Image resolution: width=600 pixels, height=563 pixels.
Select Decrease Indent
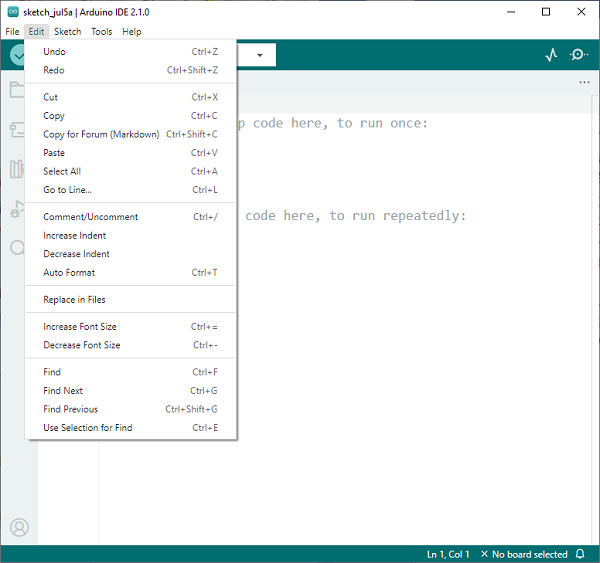pos(130,254)
